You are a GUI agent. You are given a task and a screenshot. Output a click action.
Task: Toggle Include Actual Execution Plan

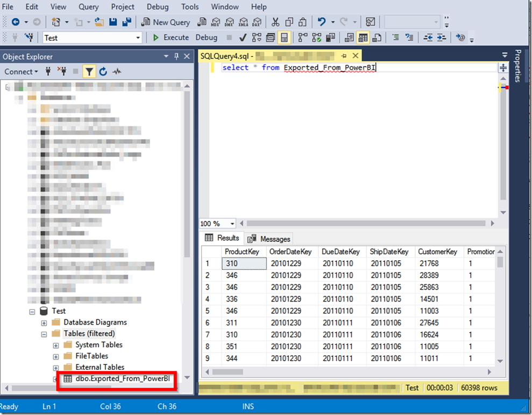[x=303, y=37]
